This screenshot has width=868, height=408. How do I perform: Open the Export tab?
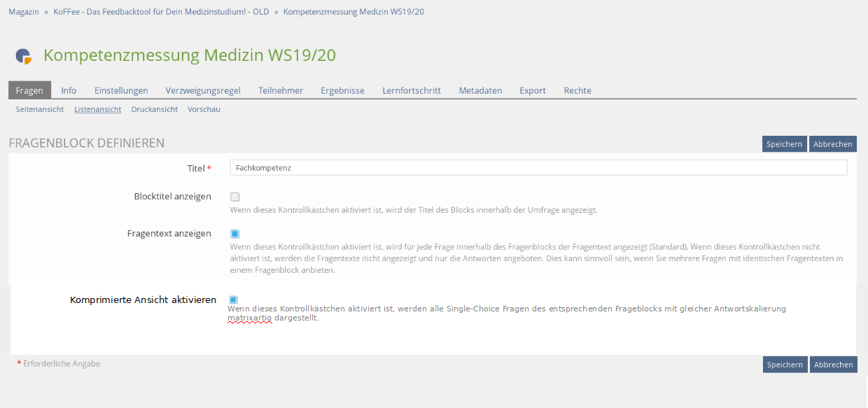coord(533,90)
